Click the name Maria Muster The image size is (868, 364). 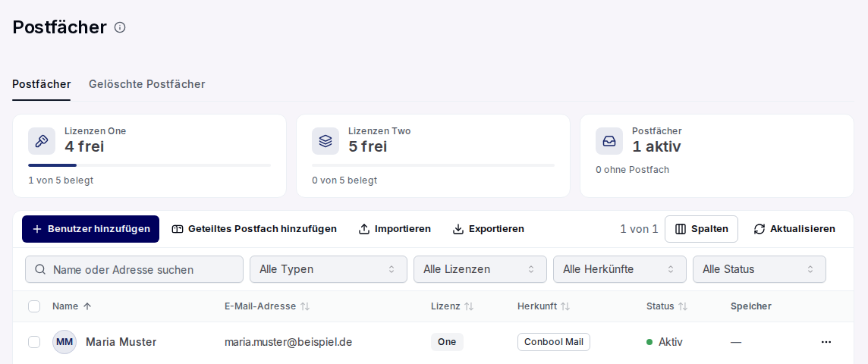(x=121, y=342)
